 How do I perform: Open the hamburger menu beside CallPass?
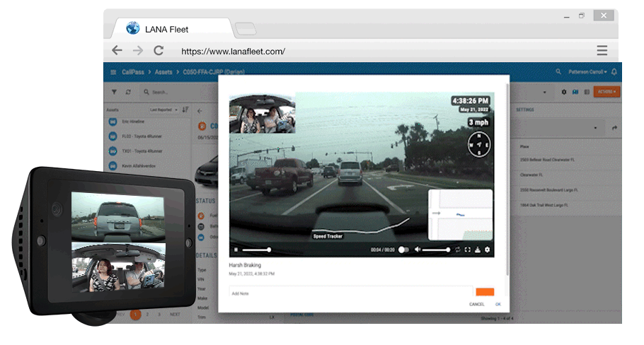click(x=113, y=72)
